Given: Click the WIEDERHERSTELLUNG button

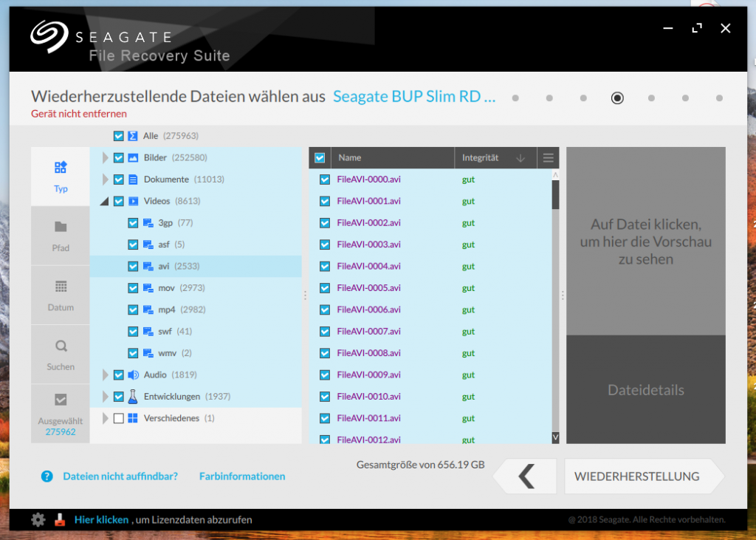Looking at the screenshot, I should (644, 476).
